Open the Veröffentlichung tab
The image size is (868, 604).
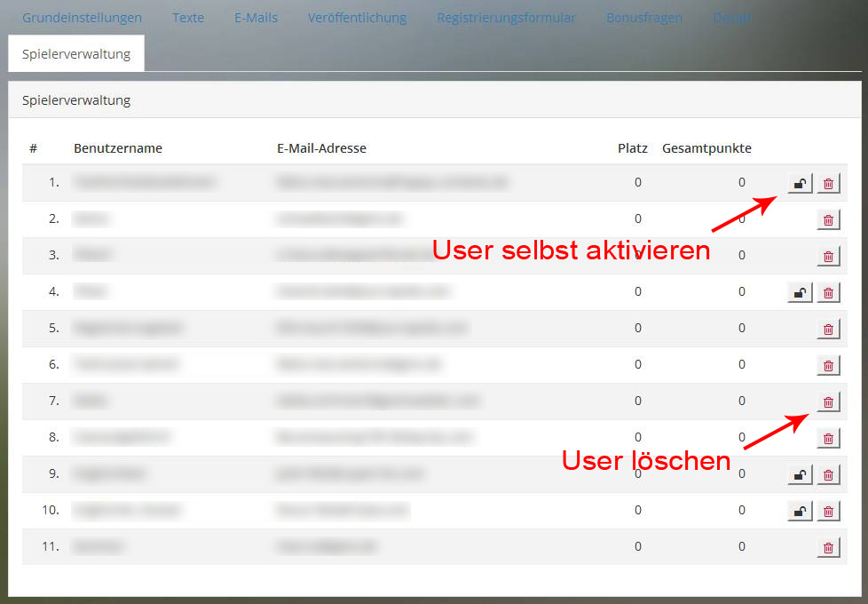(x=357, y=18)
